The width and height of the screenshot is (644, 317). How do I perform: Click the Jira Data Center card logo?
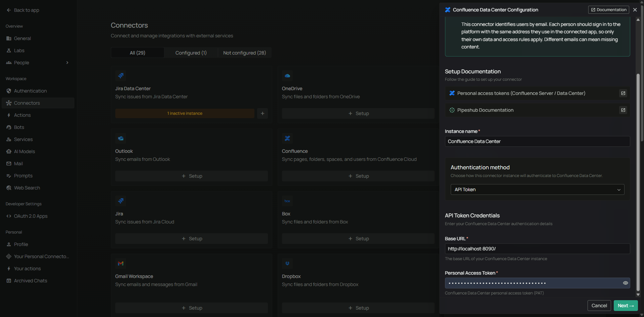tap(121, 76)
